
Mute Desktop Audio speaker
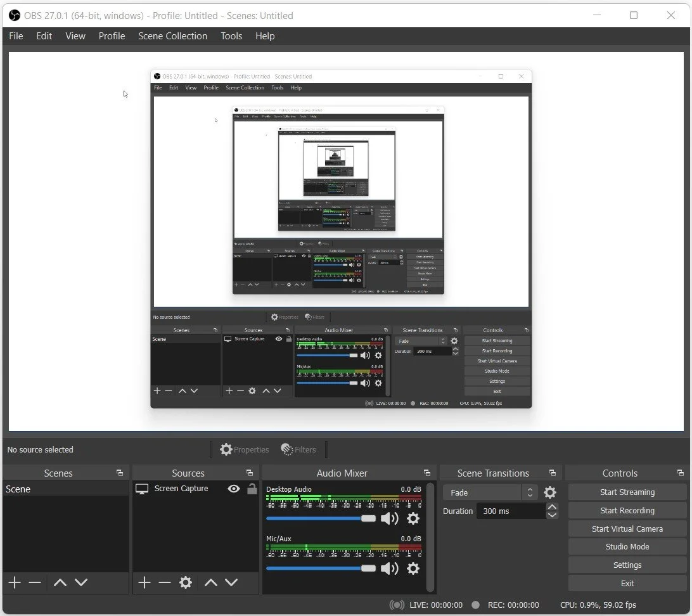click(390, 518)
